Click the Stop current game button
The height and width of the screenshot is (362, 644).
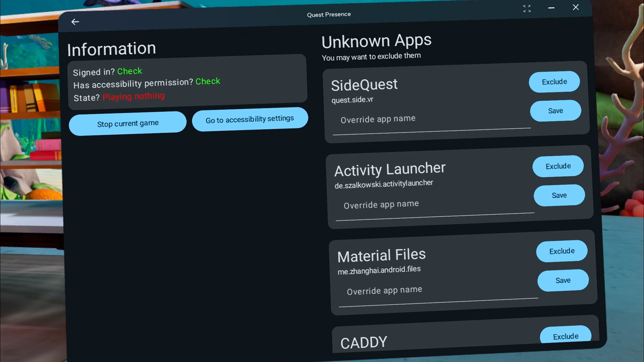128,123
